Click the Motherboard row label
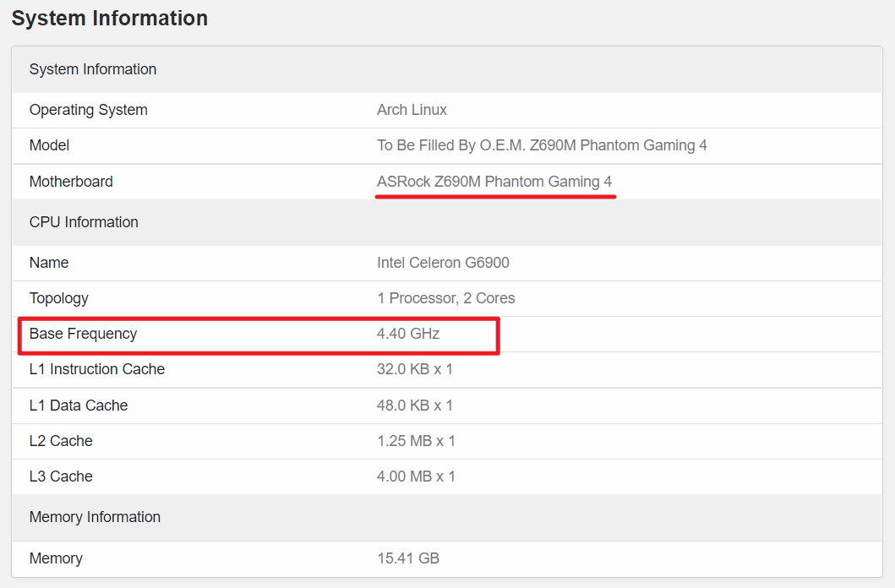The height and width of the screenshot is (588, 895). pos(71,182)
